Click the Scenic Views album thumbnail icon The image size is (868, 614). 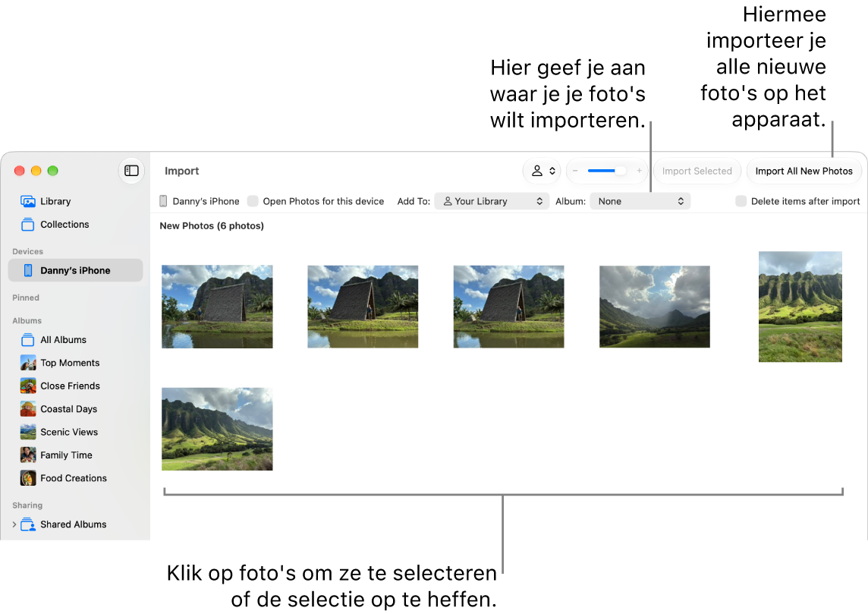[x=27, y=432]
